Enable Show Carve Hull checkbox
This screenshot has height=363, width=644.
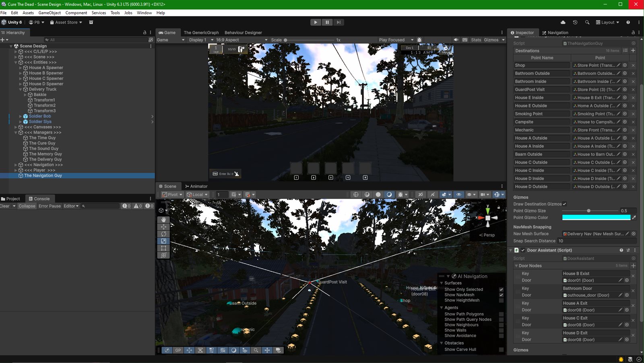click(x=501, y=350)
